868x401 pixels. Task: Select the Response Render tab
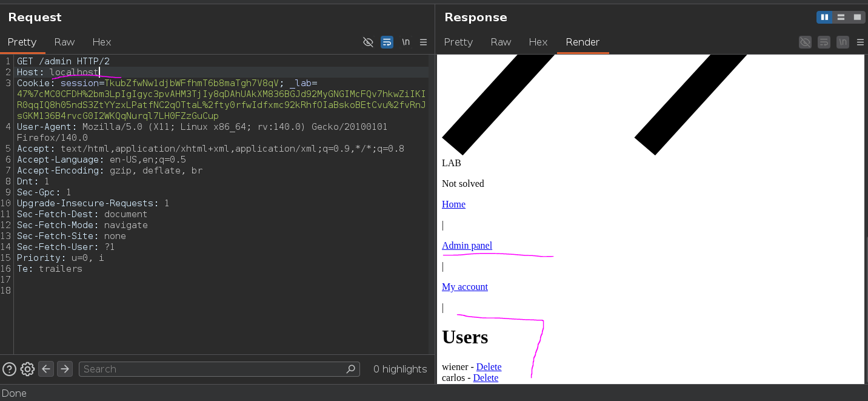tap(583, 42)
